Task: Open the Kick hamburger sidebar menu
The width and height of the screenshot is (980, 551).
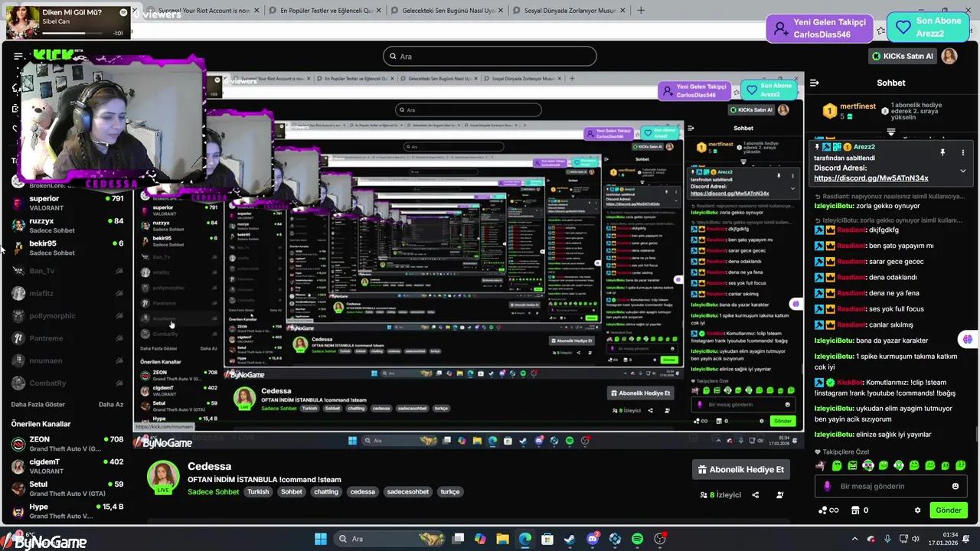Action: click(x=18, y=57)
